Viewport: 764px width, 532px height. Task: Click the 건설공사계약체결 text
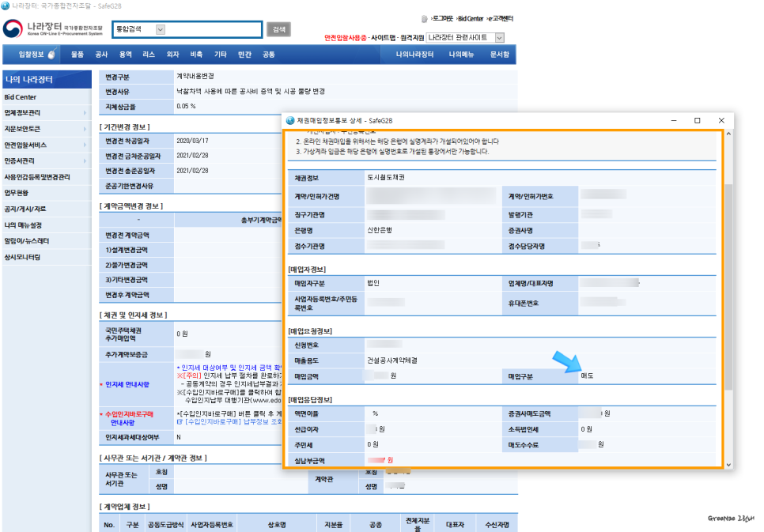tap(392, 360)
